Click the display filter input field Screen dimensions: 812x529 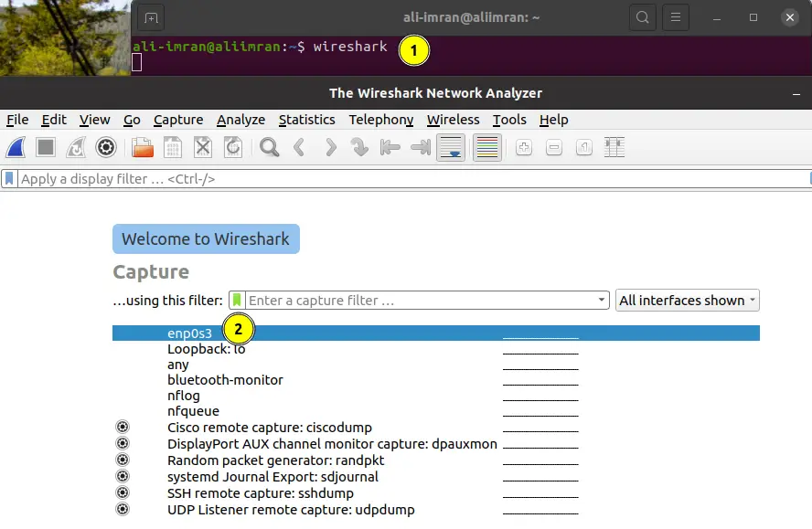point(411,179)
